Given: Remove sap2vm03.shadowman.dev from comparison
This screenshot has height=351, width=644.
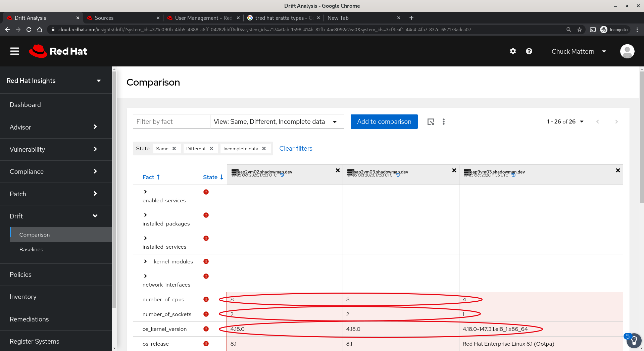Looking at the screenshot, I should (x=454, y=170).
